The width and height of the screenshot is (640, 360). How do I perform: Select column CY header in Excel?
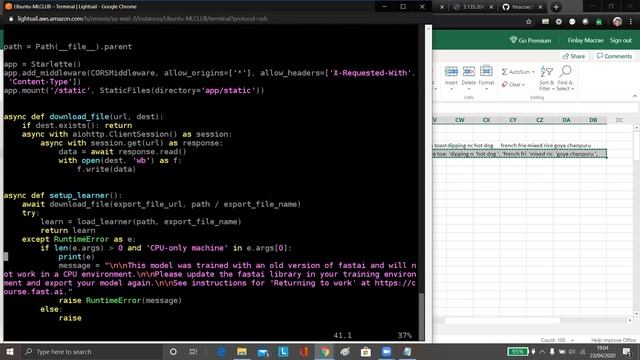tap(513, 120)
